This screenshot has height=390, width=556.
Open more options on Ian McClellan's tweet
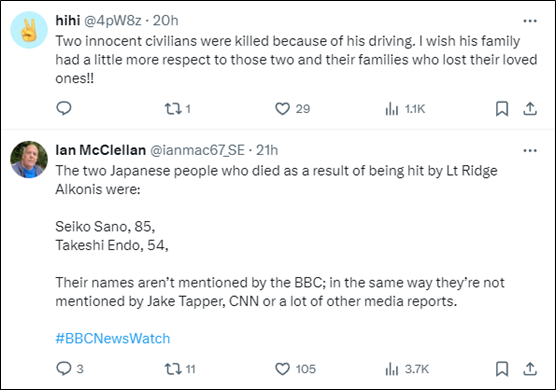pos(530,151)
